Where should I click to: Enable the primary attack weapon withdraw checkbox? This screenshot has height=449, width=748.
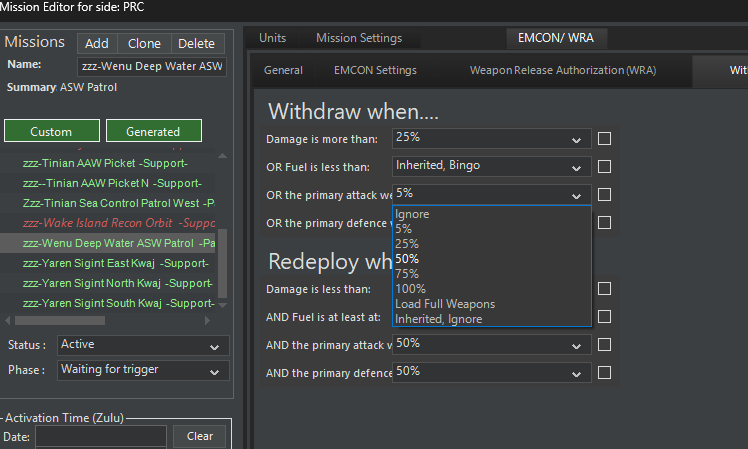coord(604,195)
